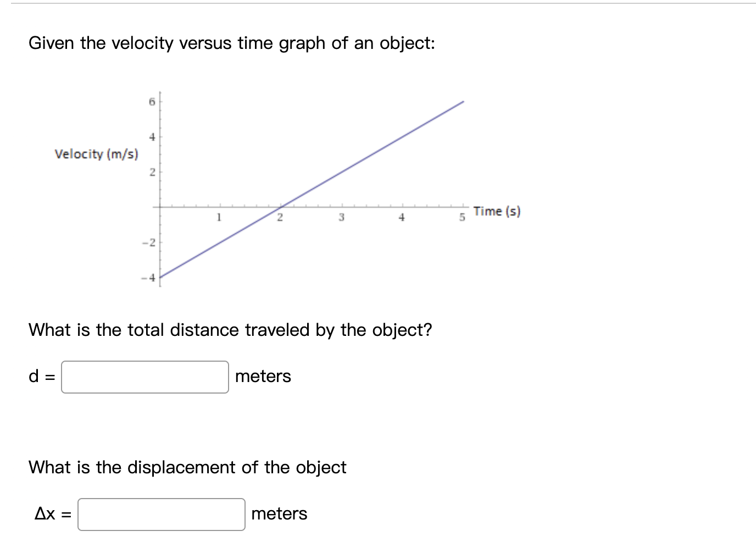Image resolution: width=756 pixels, height=553 pixels.
Task: Click inside the Δx answer input field
Action: (161, 515)
